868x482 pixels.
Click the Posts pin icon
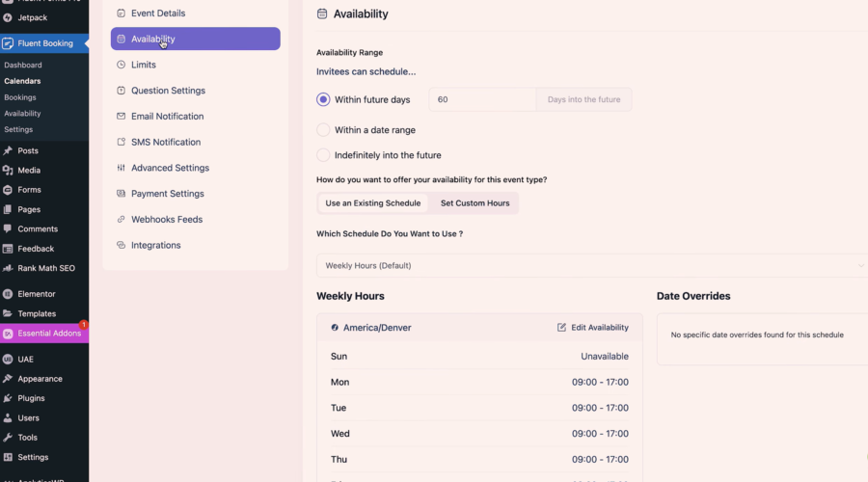pyautogui.click(x=7, y=150)
